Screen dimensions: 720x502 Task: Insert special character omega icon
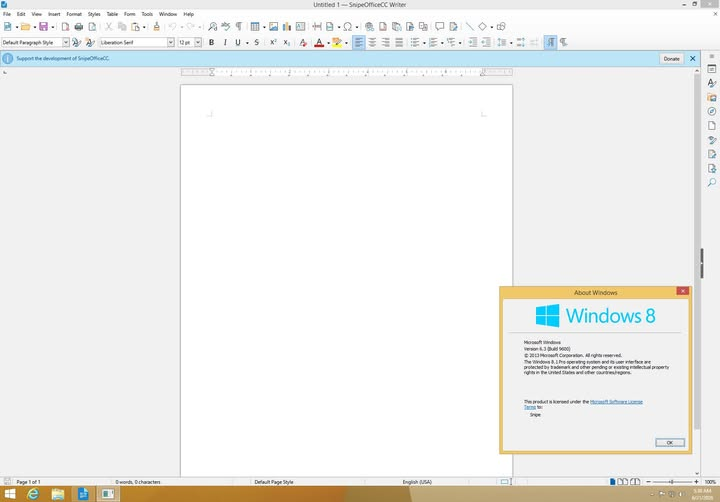click(x=348, y=27)
